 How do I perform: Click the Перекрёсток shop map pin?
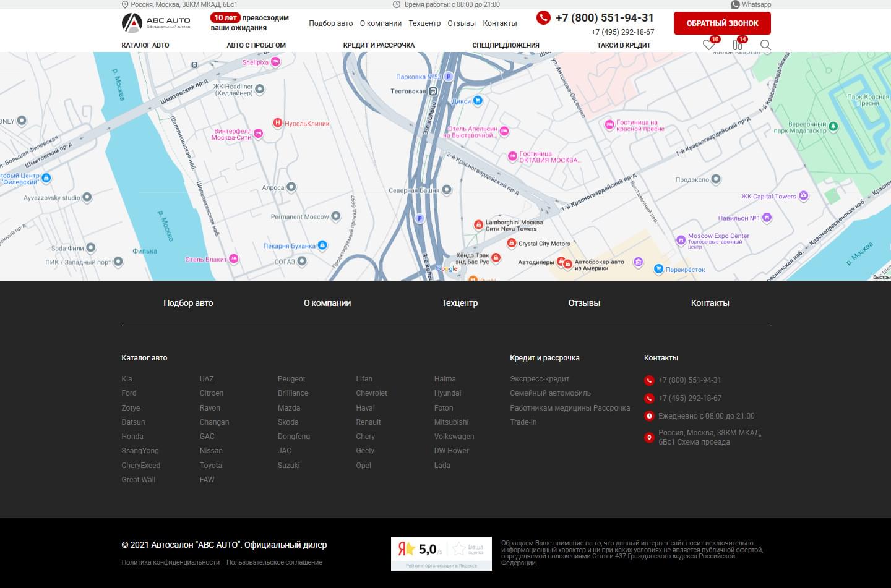click(x=658, y=269)
